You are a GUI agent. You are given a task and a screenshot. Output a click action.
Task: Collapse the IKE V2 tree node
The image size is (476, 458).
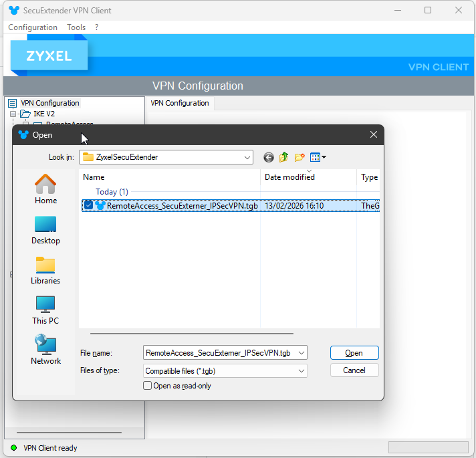13,114
